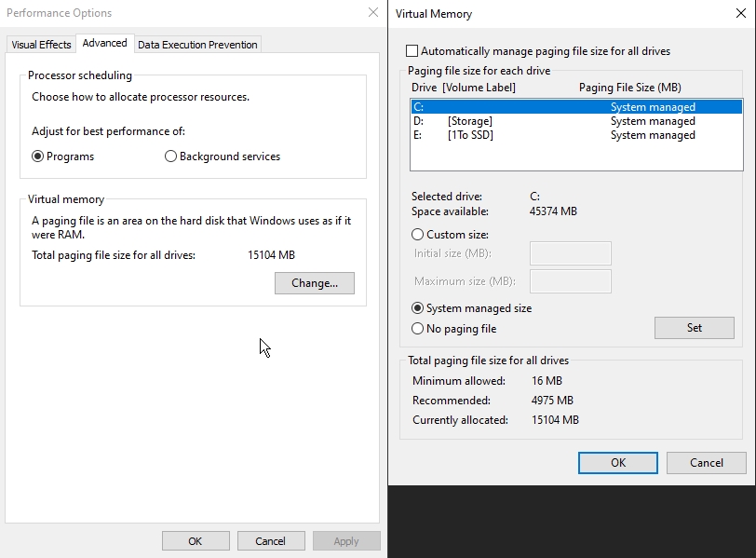Confirm Virtual Memory with OK
Screen dimensions: 756x558
click(x=618, y=463)
